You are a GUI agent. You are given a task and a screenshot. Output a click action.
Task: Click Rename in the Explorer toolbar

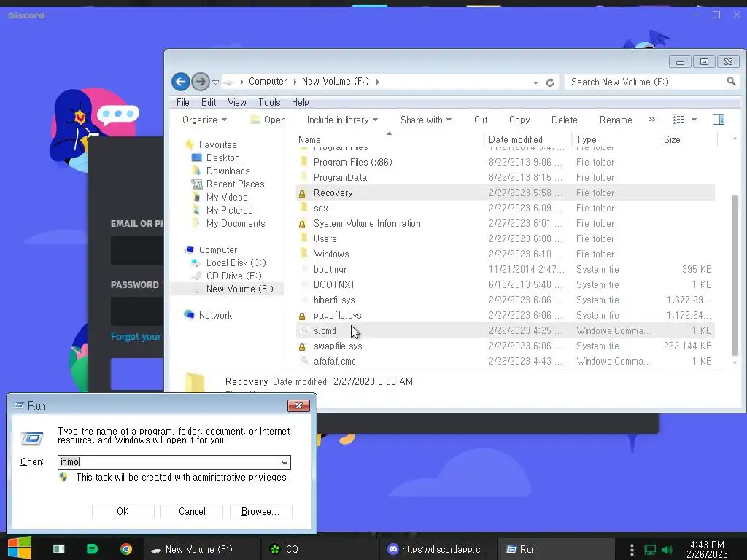point(616,120)
